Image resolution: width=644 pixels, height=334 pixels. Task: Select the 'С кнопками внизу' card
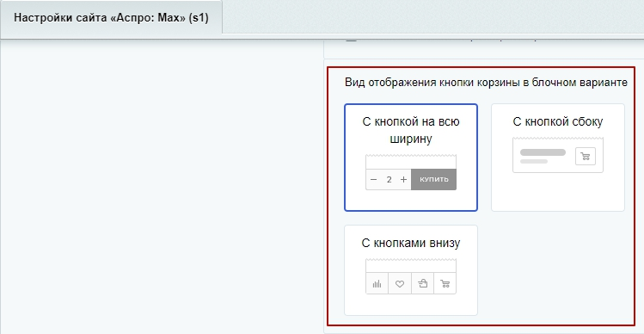411,270
